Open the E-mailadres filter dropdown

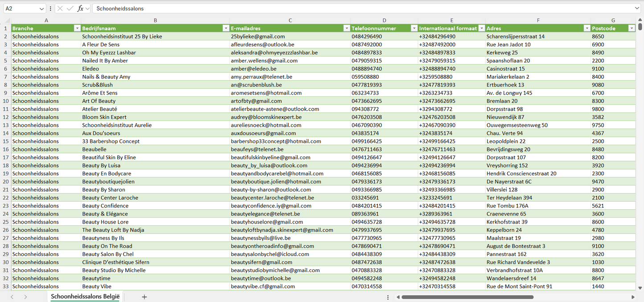click(x=346, y=28)
